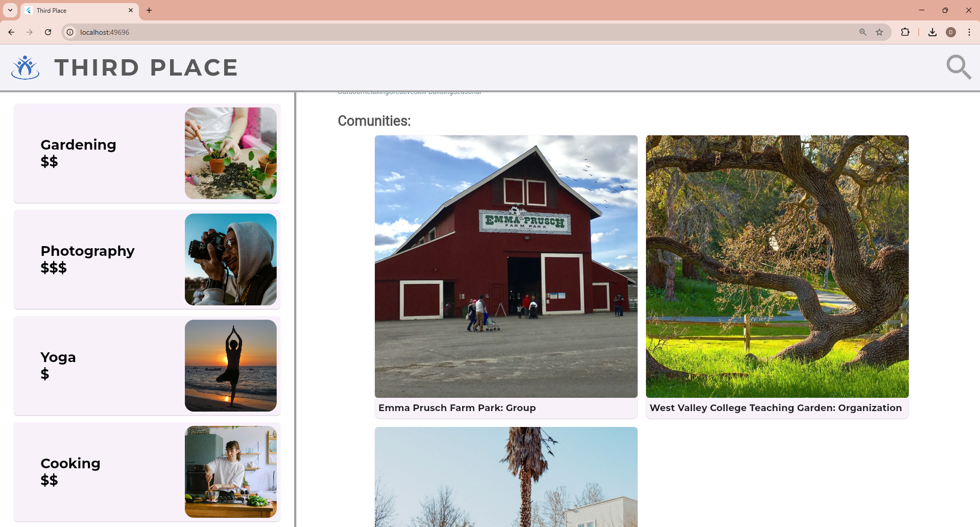Open the Photography activity card

(x=147, y=259)
